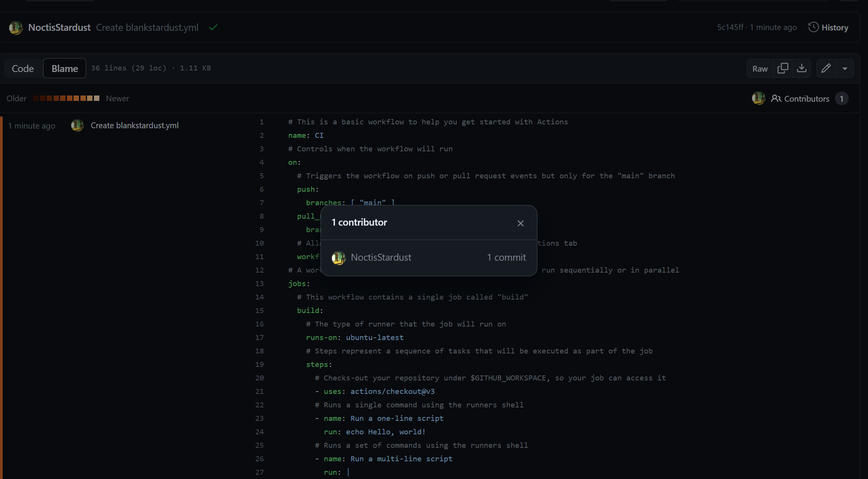Click the Older-Newer blame age color scale

tap(66, 98)
